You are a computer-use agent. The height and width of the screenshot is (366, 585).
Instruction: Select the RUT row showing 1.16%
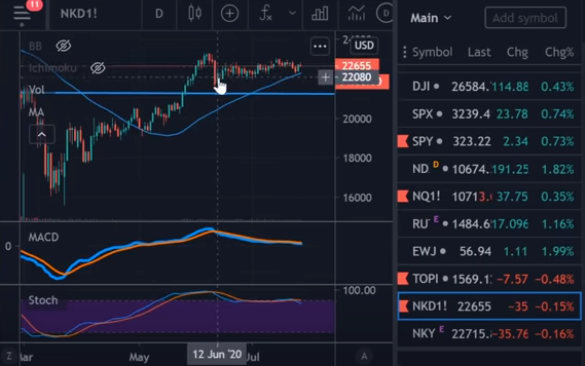click(489, 224)
